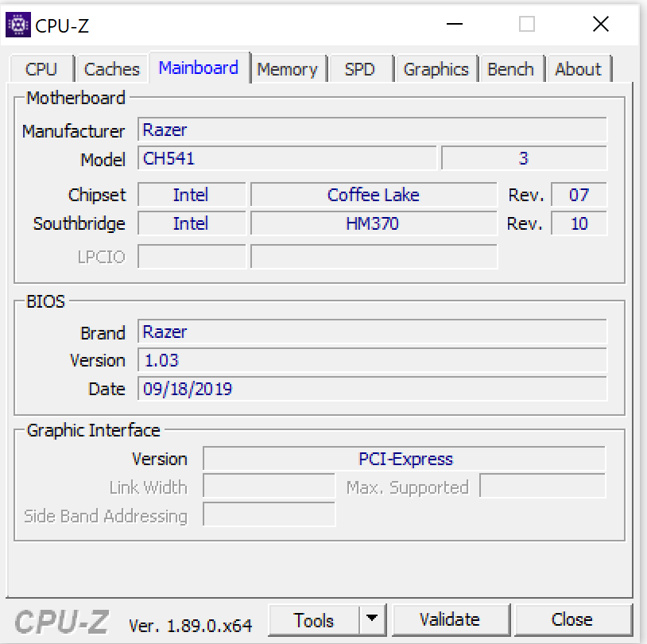The width and height of the screenshot is (647, 644).
Task: Click the version text Ver. 1.89.0.x64
Action: point(190,626)
